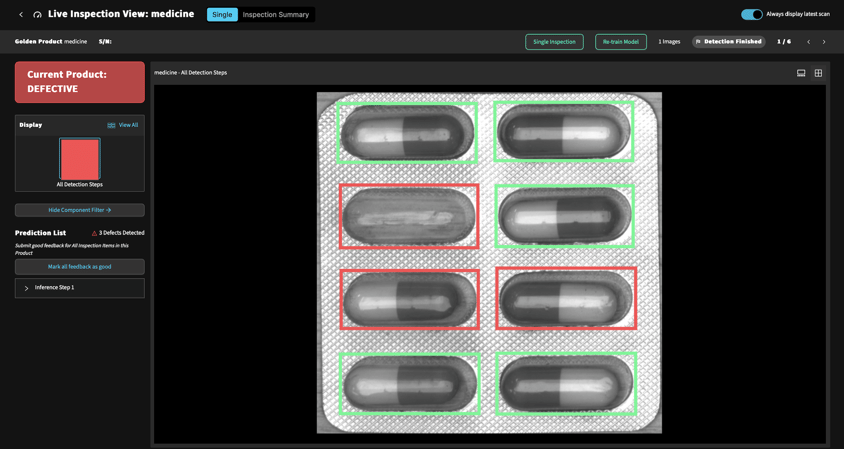Click the green-boxed capsule at top right
Viewport: 844px width, 449px height.
click(565, 131)
